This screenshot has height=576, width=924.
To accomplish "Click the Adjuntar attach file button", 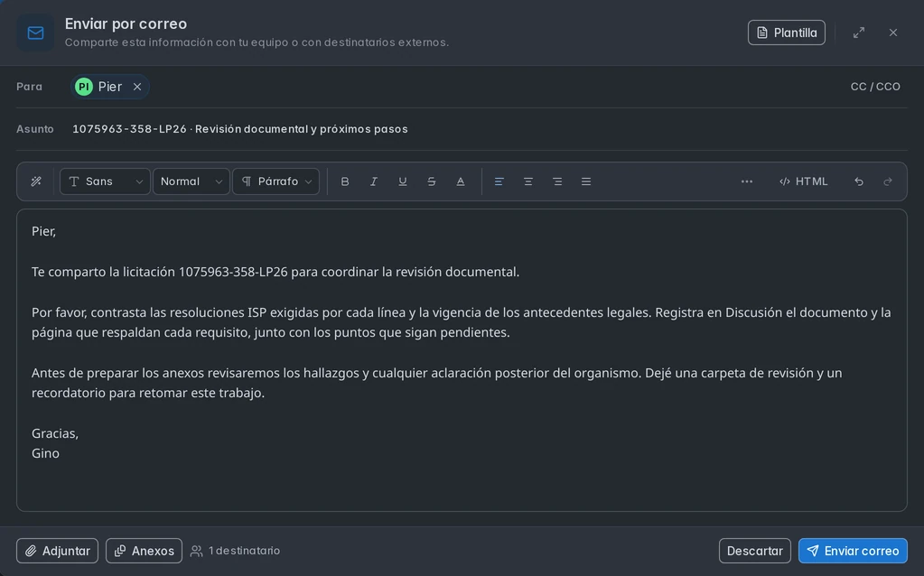I will [x=57, y=551].
